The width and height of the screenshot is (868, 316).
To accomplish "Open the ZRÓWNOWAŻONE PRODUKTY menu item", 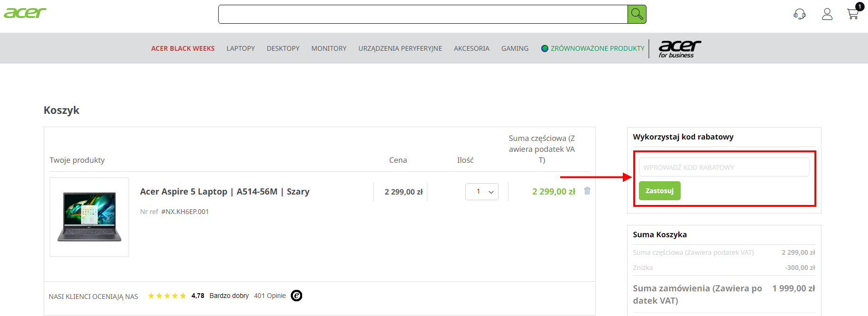I will [x=598, y=48].
